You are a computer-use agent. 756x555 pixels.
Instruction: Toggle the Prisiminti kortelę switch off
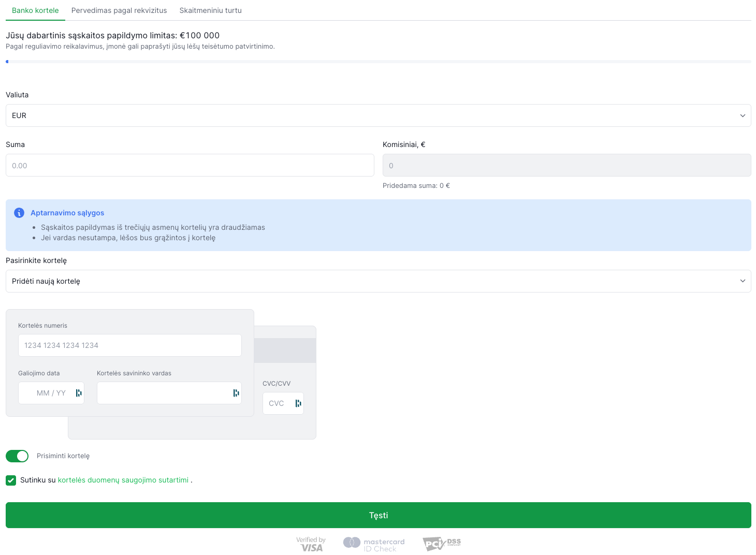[x=17, y=456]
